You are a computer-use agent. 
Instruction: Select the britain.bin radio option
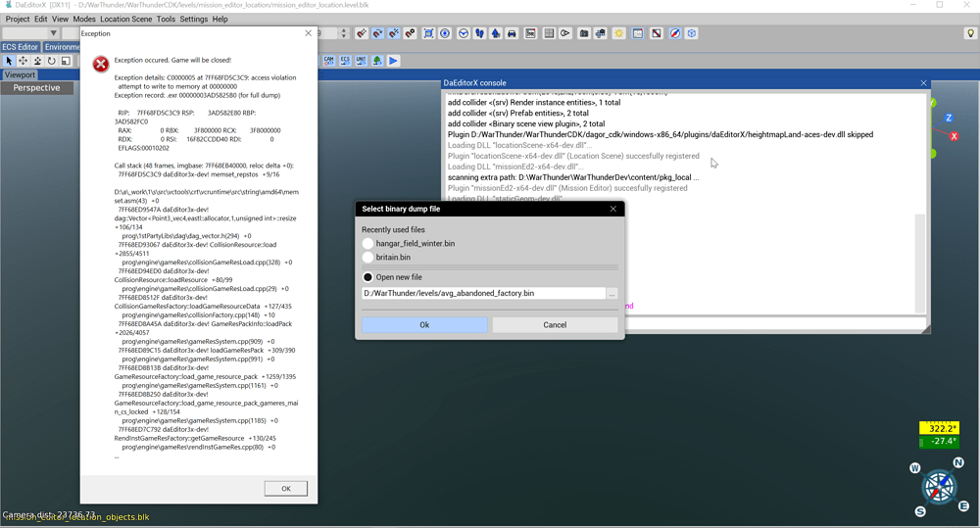(367, 257)
